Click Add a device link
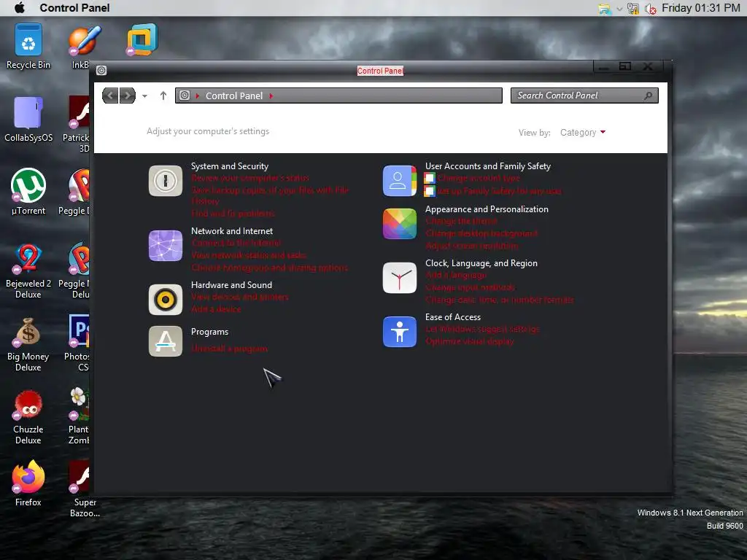 coord(216,309)
